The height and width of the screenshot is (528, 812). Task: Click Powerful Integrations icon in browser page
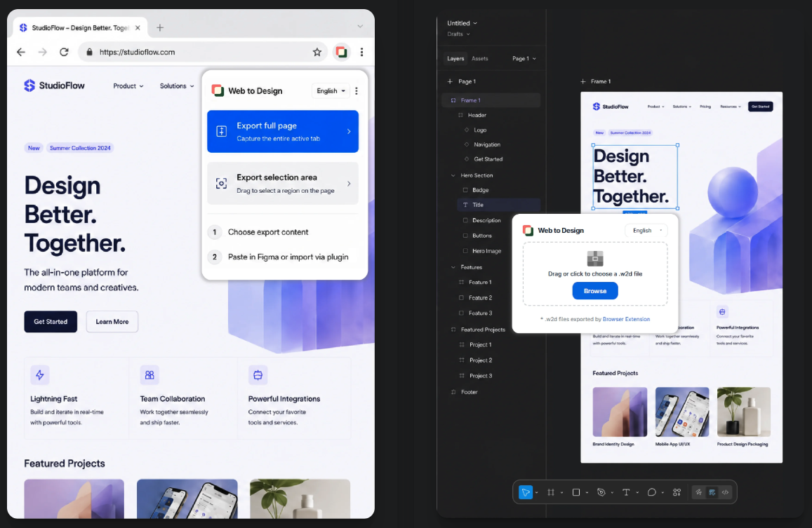click(258, 374)
